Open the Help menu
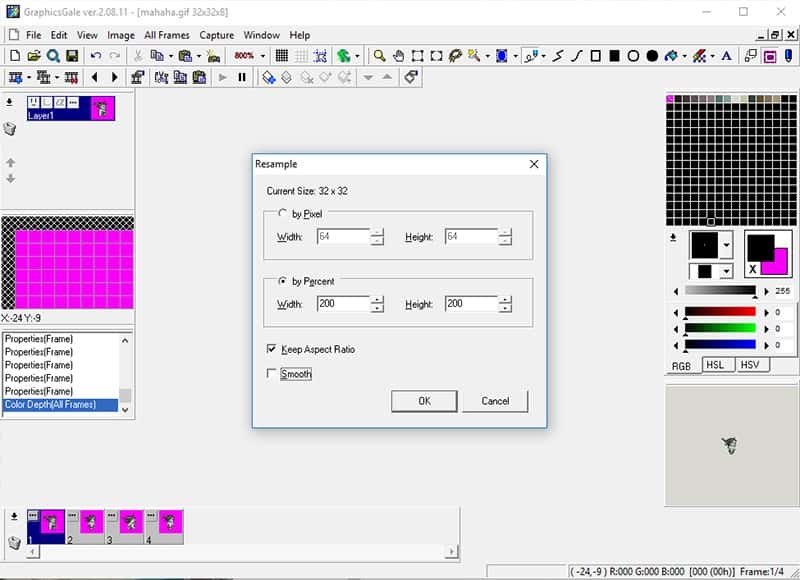 coord(300,35)
